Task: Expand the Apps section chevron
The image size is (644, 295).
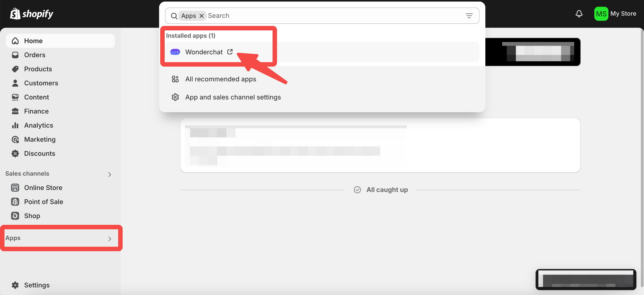Action: [109, 238]
